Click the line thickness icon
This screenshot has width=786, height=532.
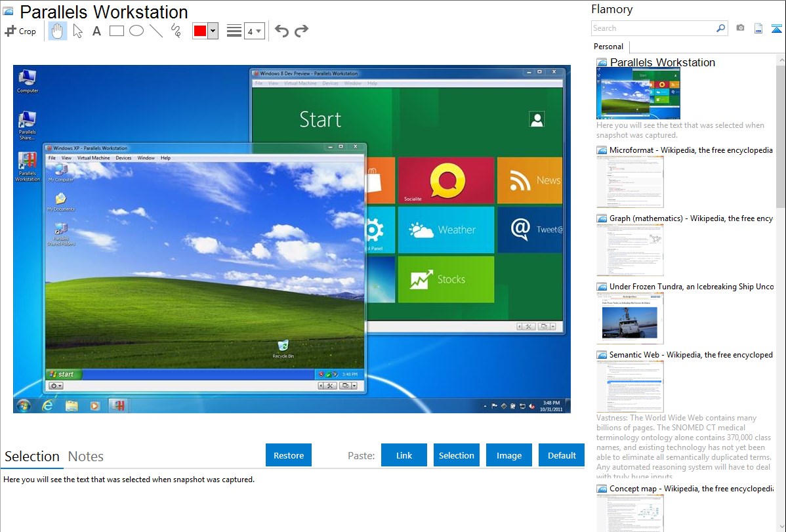point(234,31)
